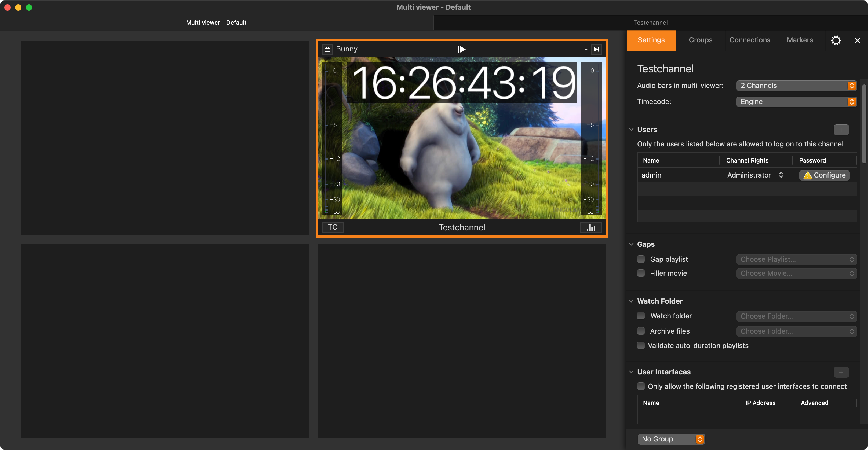868x450 pixels.
Task: Close the Testchannel settings panel
Action: point(857,40)
